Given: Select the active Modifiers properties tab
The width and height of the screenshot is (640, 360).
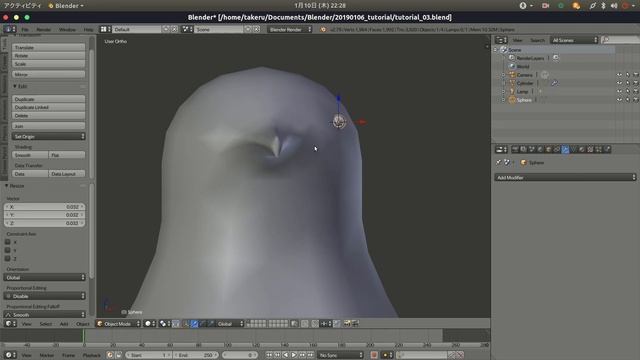Looking at the screenshot, I should pos(565,149).
